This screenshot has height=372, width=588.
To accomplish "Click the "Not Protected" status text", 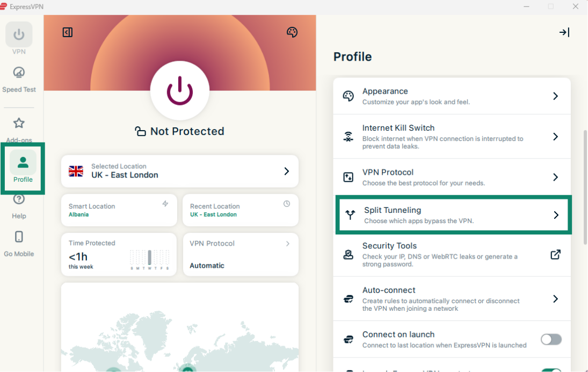I will pyautogui.click(x=187, y=131).
